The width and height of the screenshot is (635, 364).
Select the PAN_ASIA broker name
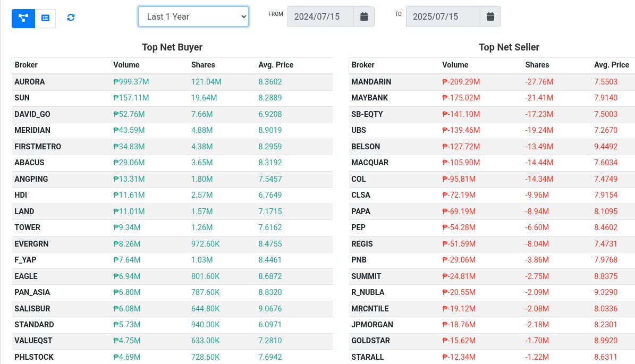point(32,292)
